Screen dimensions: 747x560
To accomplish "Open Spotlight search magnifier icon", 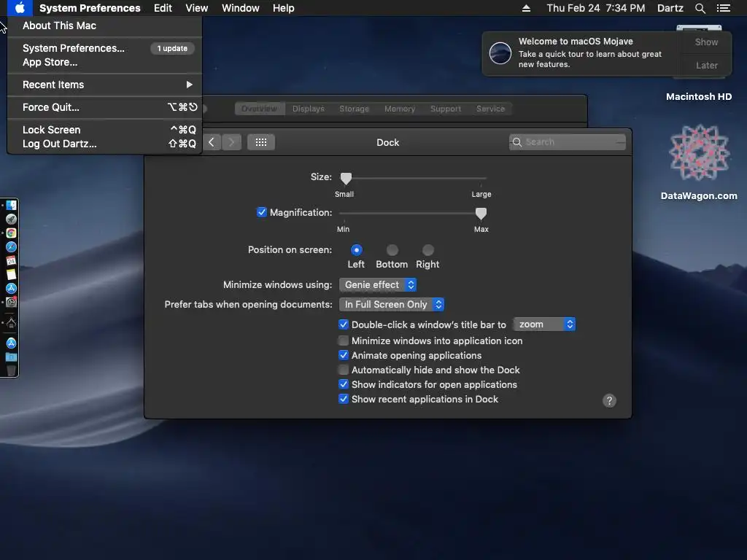I will point(700,8).
